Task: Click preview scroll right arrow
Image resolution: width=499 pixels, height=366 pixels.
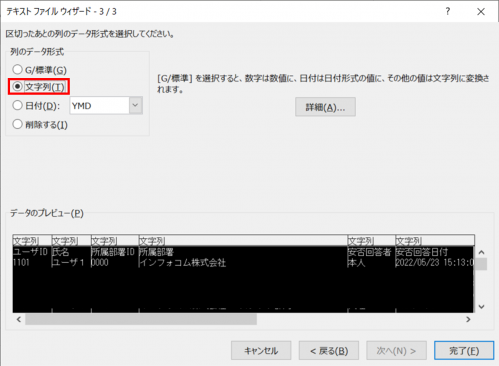Action: (x=468, y=319)
